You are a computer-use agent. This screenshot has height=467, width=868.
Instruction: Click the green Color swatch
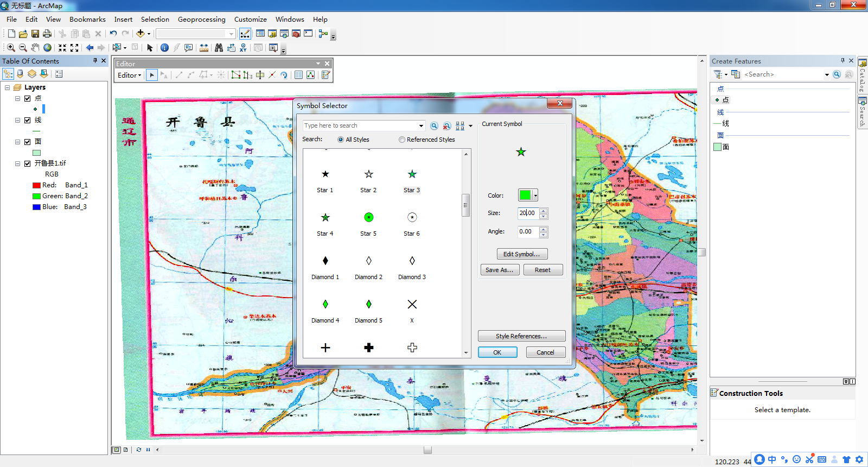(525, 195)
